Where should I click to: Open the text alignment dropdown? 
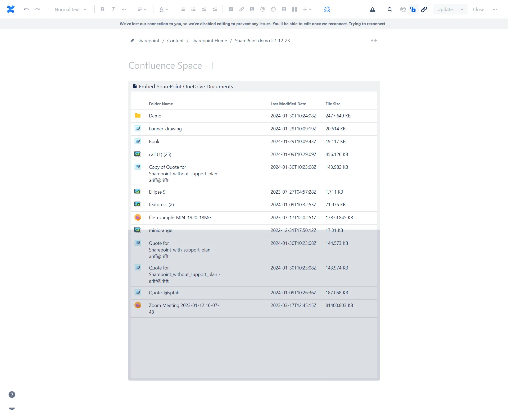point(142,10)
